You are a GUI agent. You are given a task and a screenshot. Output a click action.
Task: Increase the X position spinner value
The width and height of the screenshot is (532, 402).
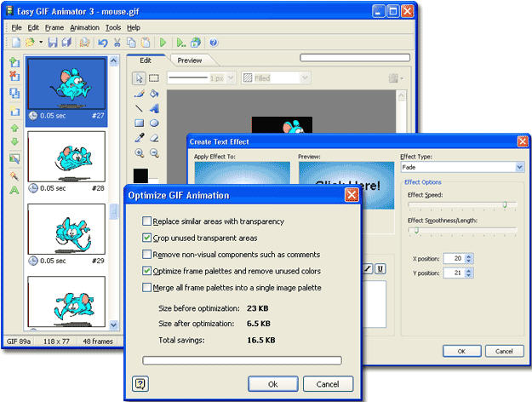469,256
